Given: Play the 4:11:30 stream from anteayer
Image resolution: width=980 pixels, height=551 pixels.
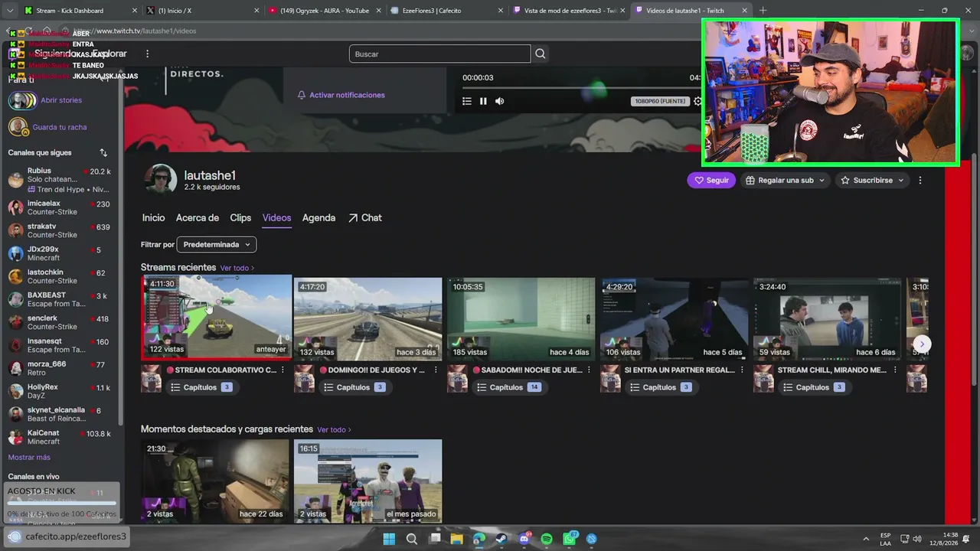Looking at the screenshot, I should click(217, 318).
